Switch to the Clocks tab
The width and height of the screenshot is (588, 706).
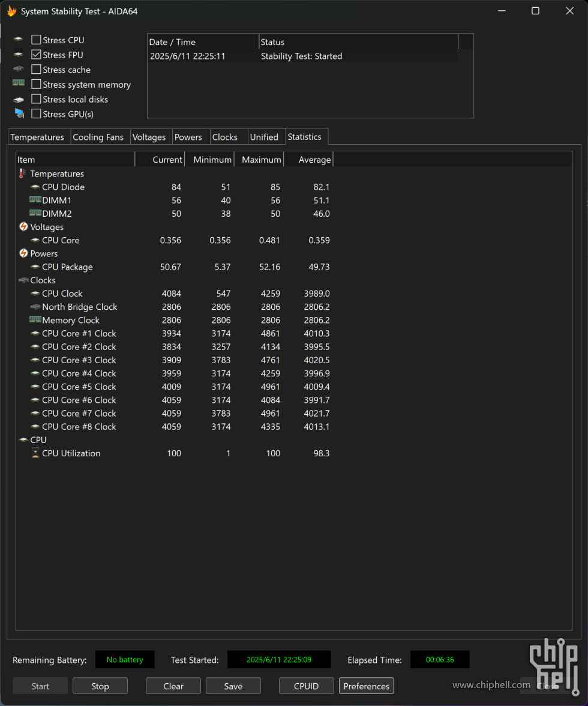(x=229, y=137)
